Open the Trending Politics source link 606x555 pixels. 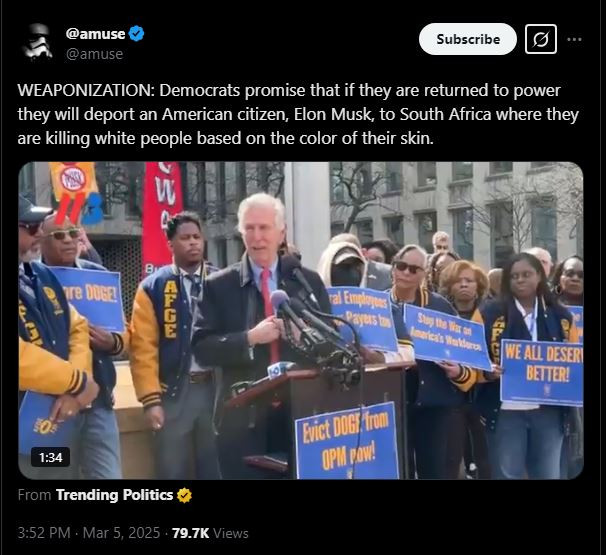[x=114, y=495]
